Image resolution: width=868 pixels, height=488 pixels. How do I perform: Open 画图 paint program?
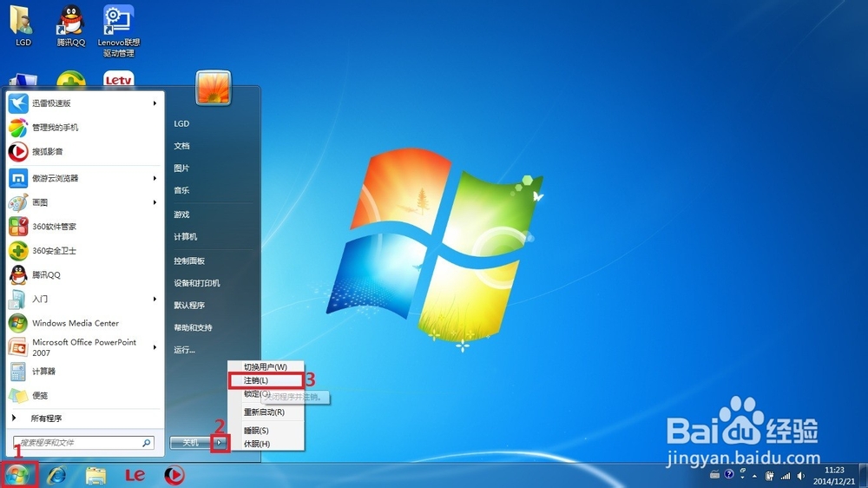(85, 202)
